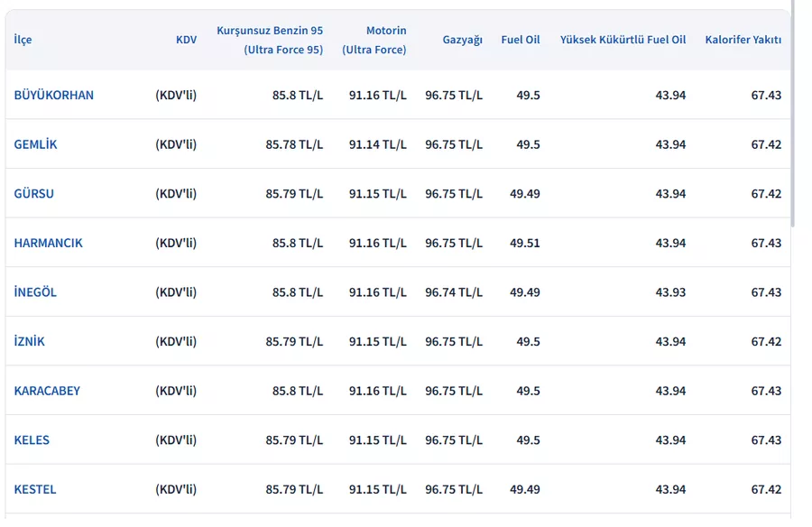Click the İlçe column header
Image resolution: width=812 pixels, height=527 pixels.
coord(23,40)
